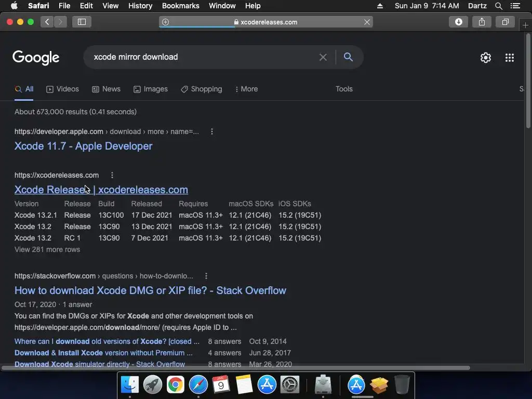Toggle the Safari sidebar button

82,22
